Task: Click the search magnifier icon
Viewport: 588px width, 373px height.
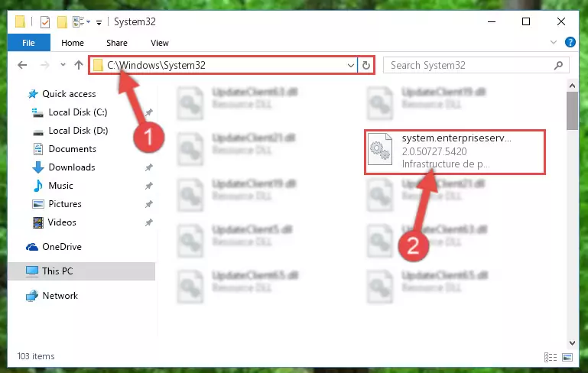Action: (558, 65)
